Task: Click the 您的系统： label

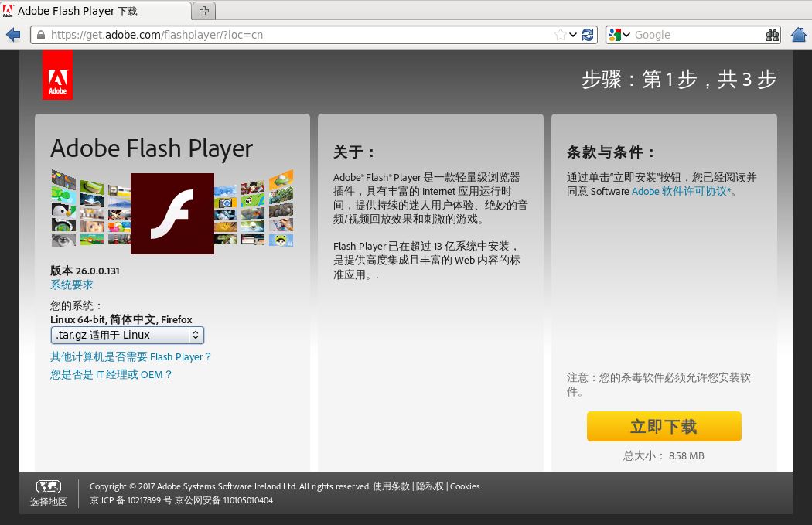Action: tap(76, 305)
